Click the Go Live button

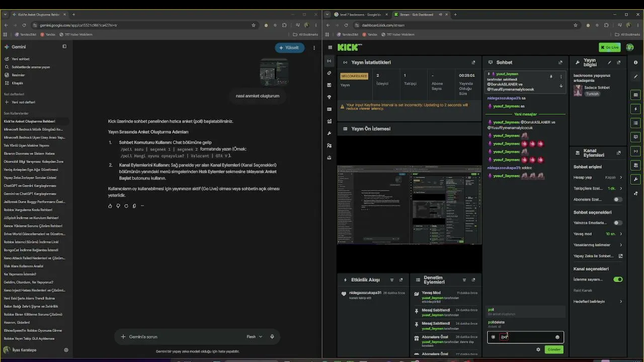point(609,47)
